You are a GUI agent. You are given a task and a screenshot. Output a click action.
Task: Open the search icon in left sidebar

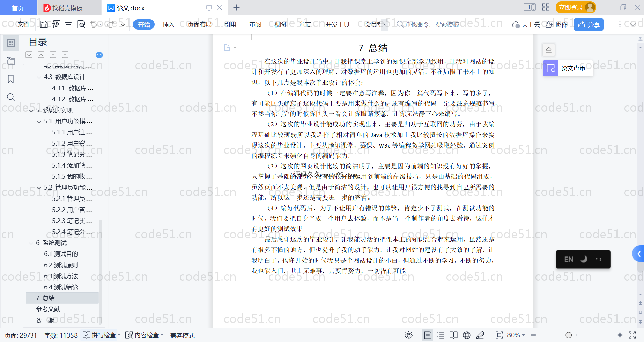[11, 97]
